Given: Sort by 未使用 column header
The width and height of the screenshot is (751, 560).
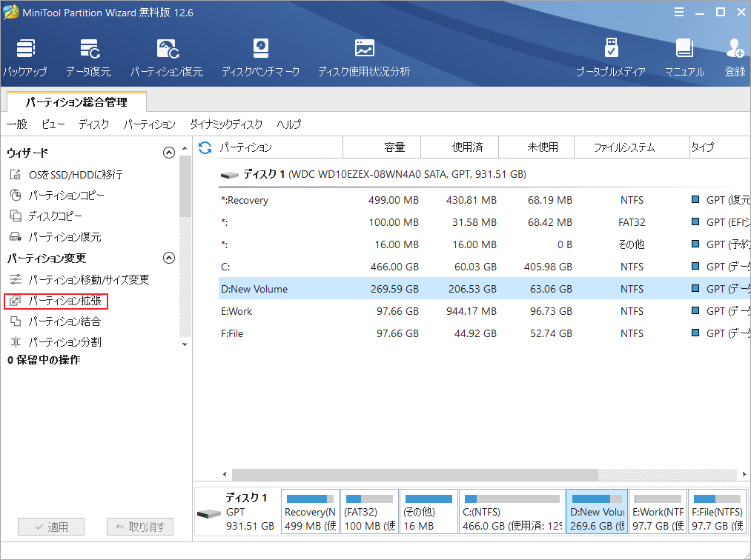Looking at the screenshot, I should 537,147.
